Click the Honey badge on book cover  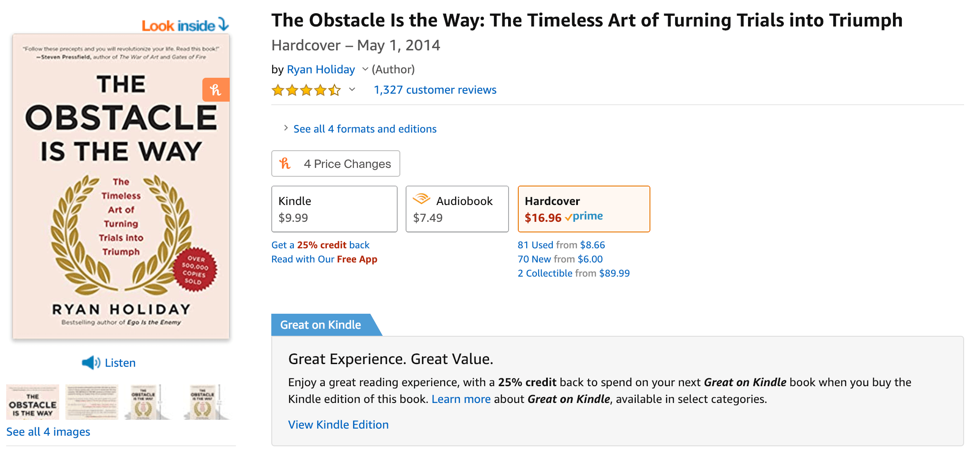click(x=216, y=90)
